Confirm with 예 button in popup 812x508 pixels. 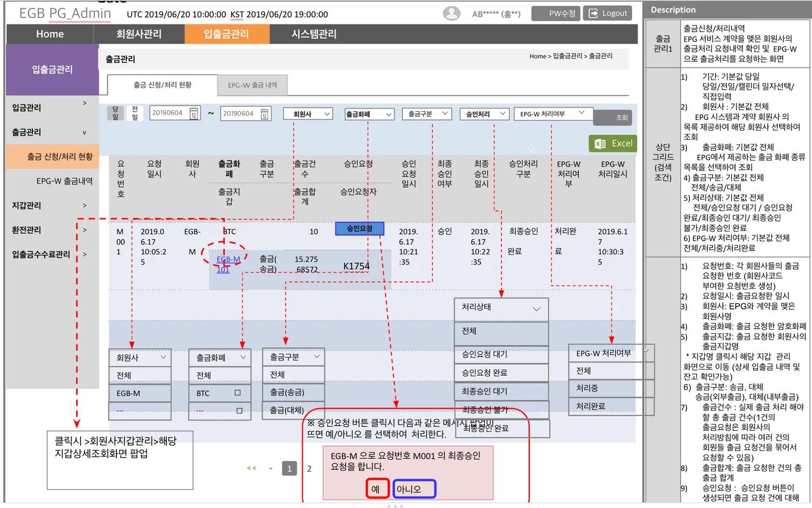pyautogui.click(x=377, y=489)
